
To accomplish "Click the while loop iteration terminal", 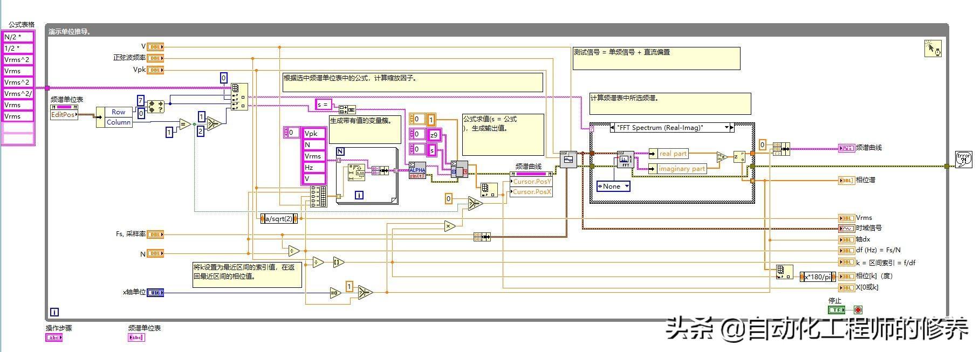I will click(x=54, y=312).
